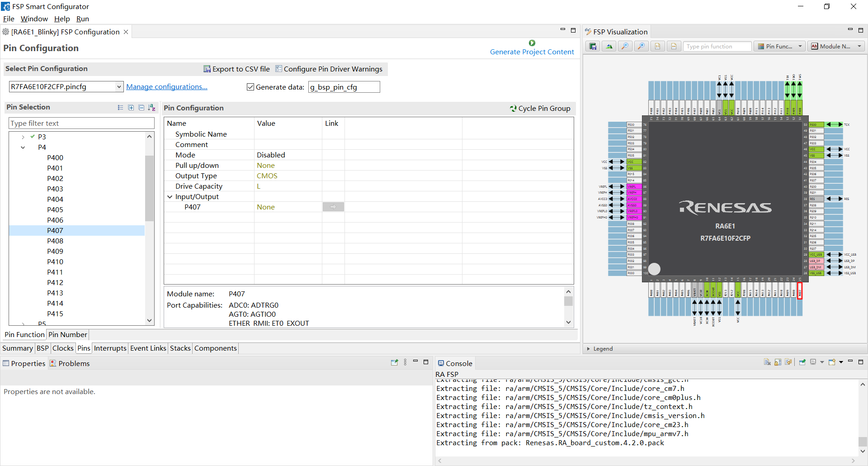Sort the Pin Selection tree alphabetically

152,108
